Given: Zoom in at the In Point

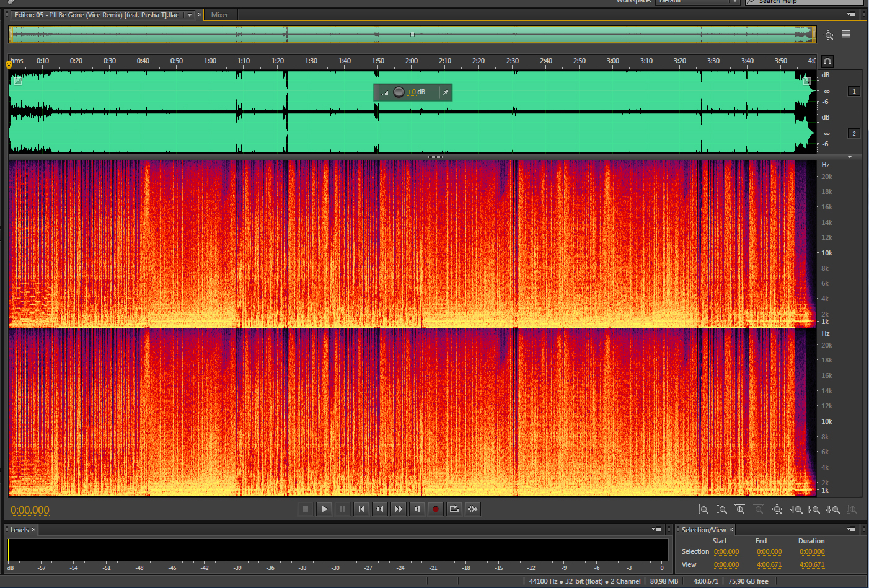Looking at the screenshot, I should (x=796, y=509).
